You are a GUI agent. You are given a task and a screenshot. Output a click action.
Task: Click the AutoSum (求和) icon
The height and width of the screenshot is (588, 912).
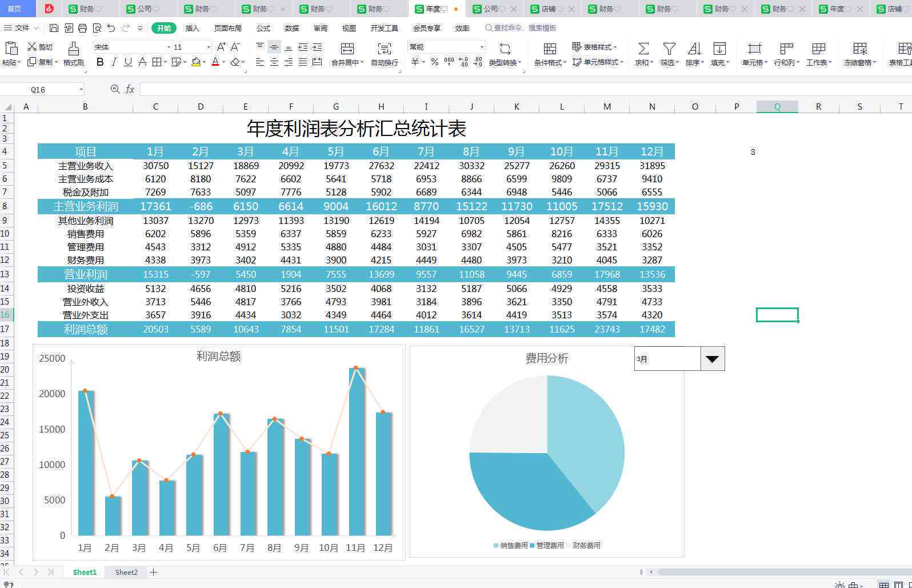(x=643, y=49)
